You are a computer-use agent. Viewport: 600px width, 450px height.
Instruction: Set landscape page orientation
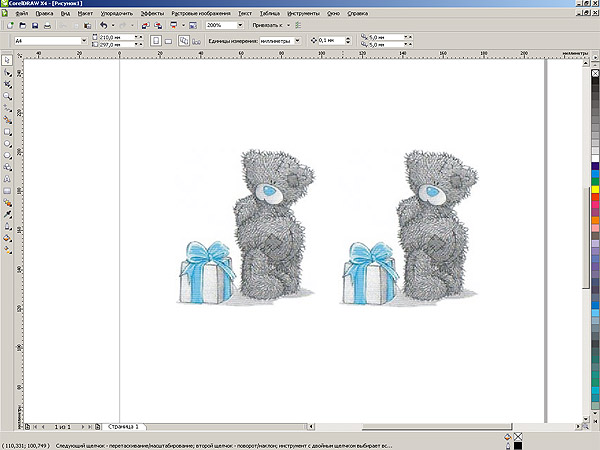point(168,41)
